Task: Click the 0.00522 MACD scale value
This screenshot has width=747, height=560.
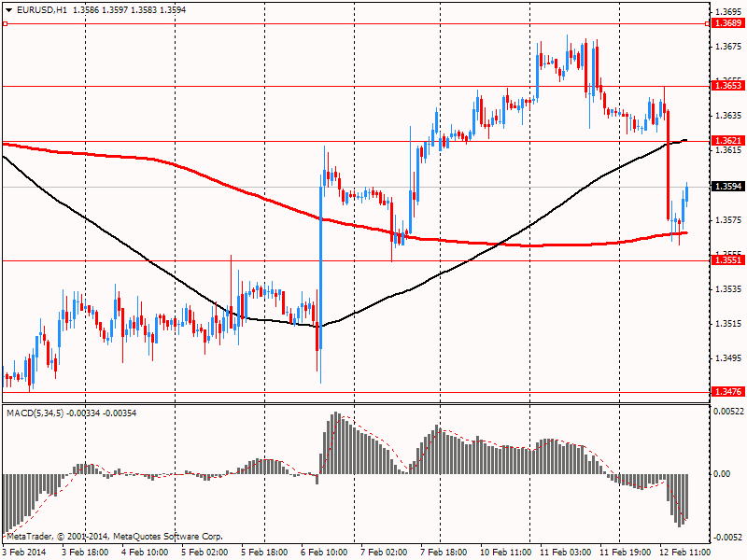Action: click(x=728, y=411)
